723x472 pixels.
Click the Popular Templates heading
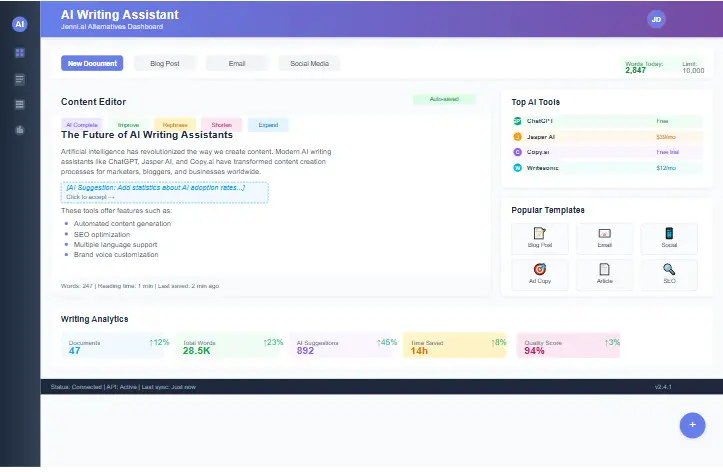[548, 210]
